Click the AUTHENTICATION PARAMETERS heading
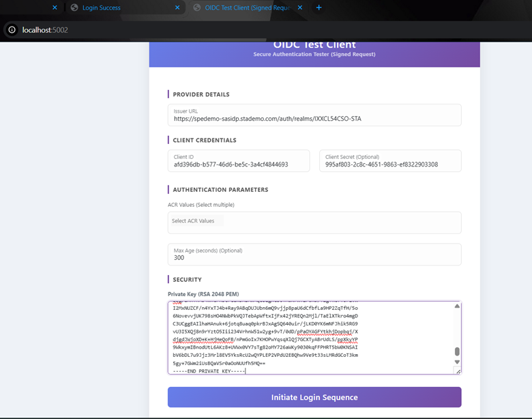Viewport: 532px width, 419px height. coord(220,190)
